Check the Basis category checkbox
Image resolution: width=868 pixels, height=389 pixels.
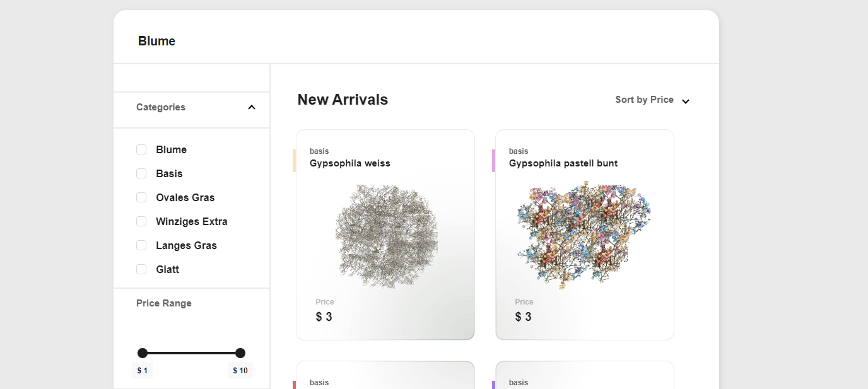141,173
